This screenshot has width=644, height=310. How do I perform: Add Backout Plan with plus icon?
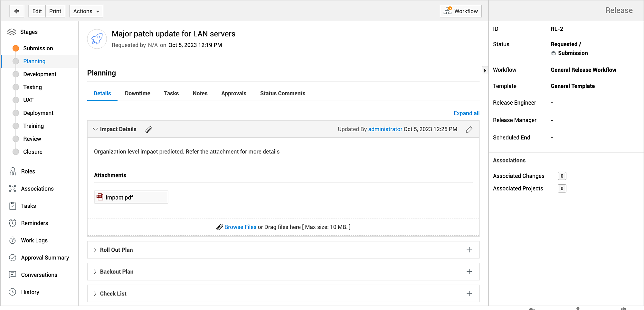(469, 272)
